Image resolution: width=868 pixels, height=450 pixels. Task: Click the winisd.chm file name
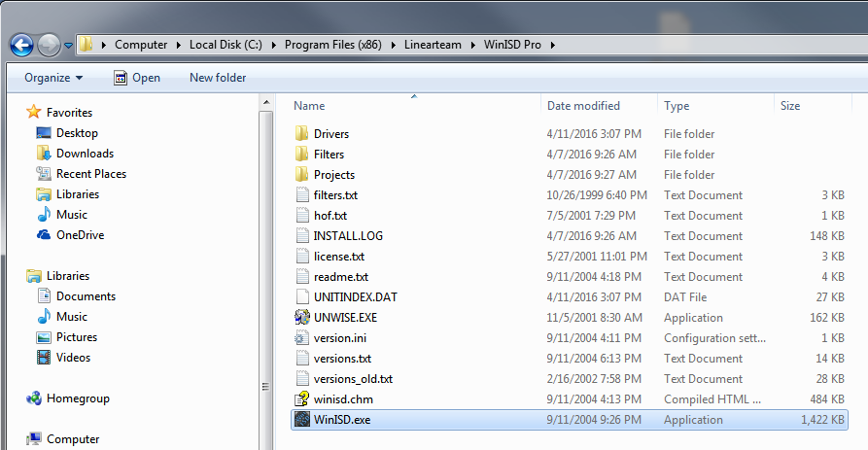[x=343, y=399]
